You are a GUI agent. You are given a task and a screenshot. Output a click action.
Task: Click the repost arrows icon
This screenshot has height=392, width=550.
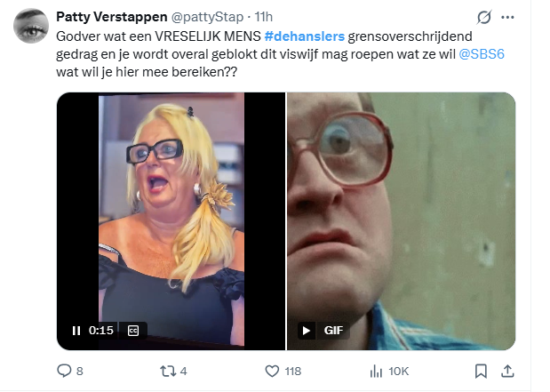point(168,371)
